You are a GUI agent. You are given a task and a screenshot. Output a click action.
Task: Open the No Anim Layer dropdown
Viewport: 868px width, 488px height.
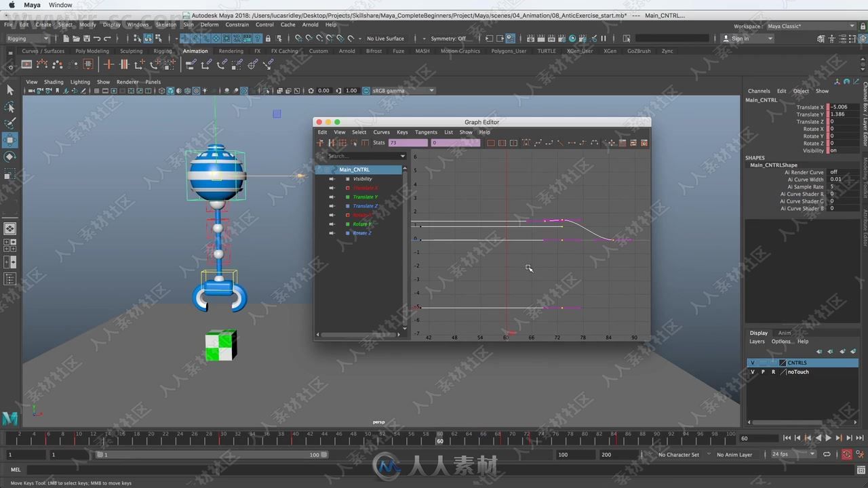coord(734,455)
